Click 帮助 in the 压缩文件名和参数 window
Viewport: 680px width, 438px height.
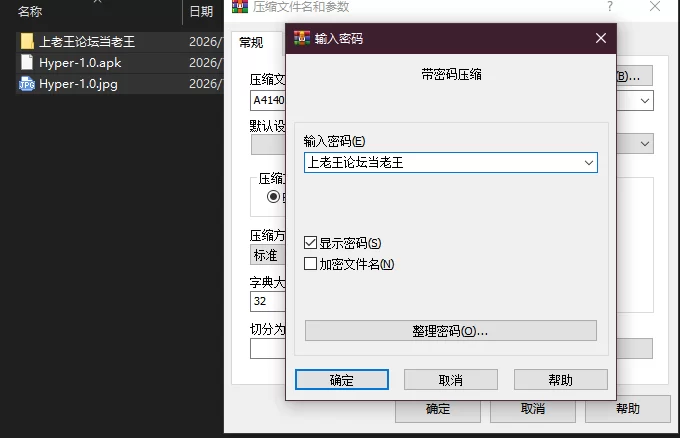[x=628, y=409]
